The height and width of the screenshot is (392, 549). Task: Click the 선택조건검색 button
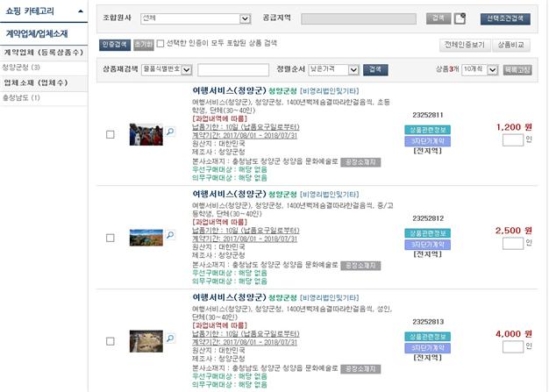click(x=505, y=19)
